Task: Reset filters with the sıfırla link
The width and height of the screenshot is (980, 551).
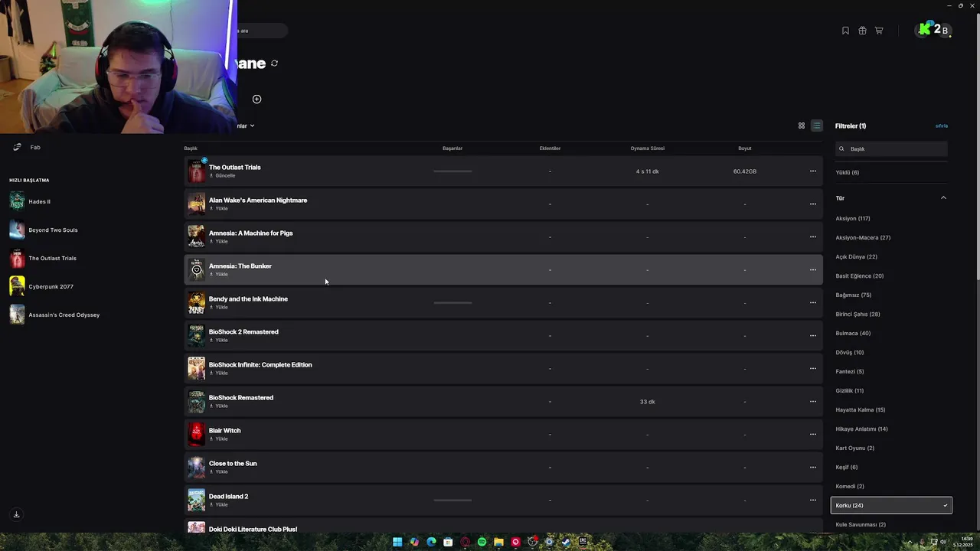Action: pyautogui.click(x=942, y=126)
